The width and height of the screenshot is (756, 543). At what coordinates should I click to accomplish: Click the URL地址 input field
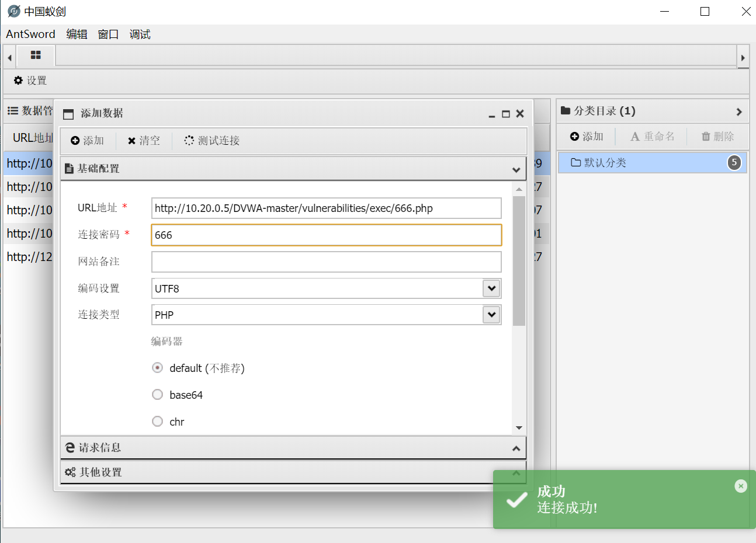[326, 208]
